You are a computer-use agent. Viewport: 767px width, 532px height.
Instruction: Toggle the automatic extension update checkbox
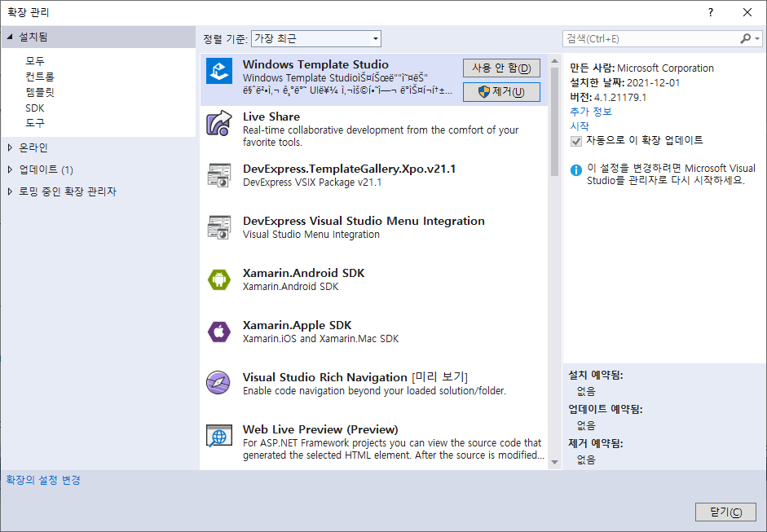(576, 141)
